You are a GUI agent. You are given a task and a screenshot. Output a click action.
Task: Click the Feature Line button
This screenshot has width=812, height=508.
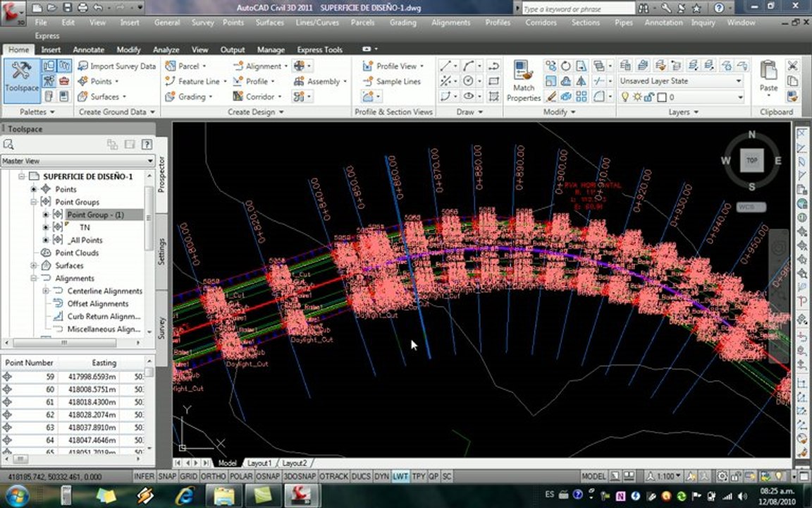click(x=196, y=81)
